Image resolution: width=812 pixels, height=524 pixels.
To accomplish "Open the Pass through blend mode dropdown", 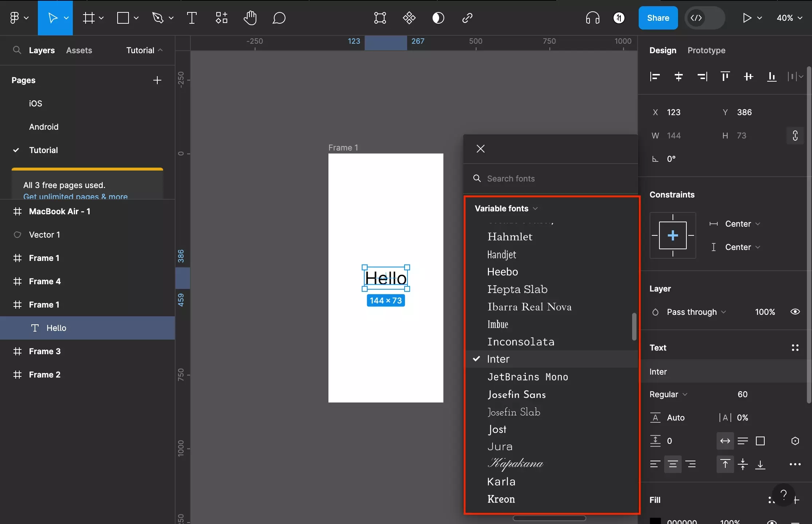I will (696, 312).
